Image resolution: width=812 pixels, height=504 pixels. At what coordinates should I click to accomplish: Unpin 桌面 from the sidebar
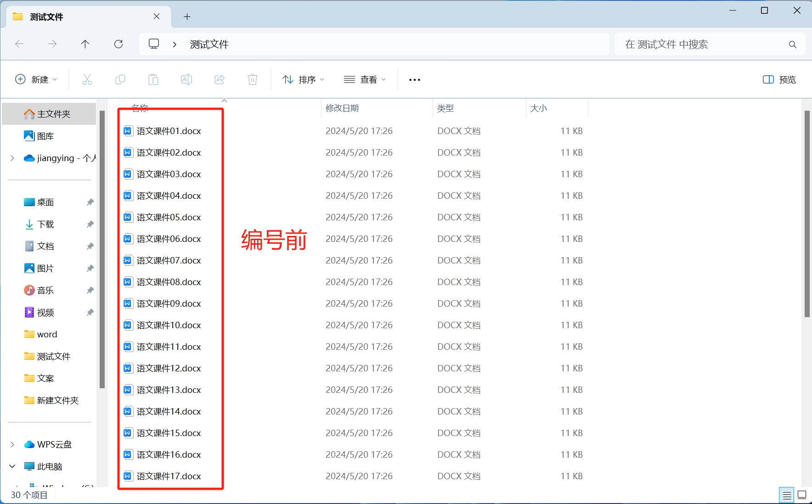[90, 202]
